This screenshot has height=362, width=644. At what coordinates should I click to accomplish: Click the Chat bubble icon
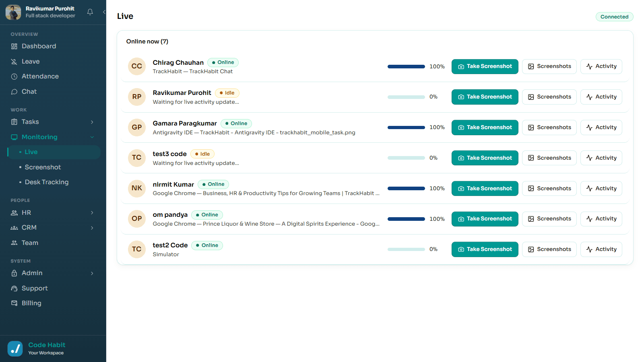pyautogui.click(x=14, y=92)
